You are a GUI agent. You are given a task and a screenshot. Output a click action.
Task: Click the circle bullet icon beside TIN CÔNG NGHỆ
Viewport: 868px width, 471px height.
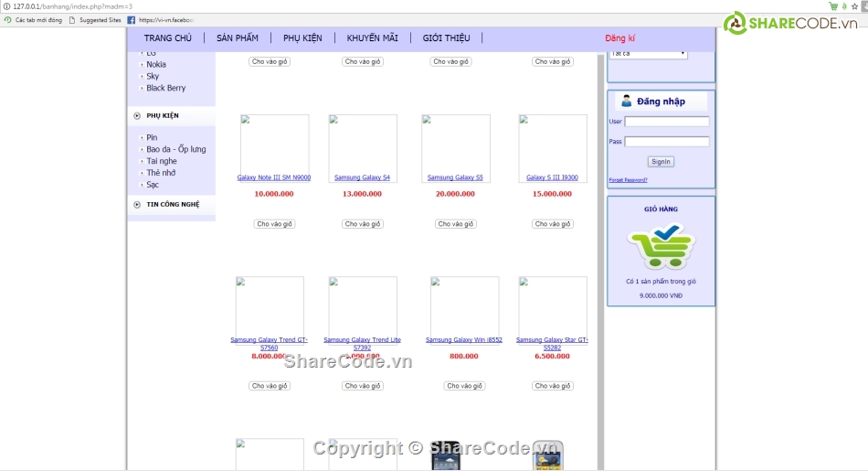[x=137, y=205]
